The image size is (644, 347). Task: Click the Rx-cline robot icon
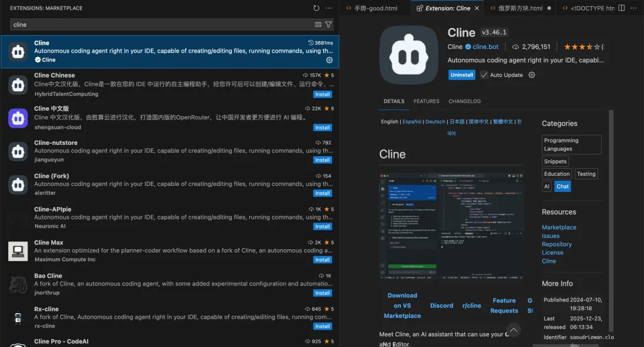[x=18, y=318]
